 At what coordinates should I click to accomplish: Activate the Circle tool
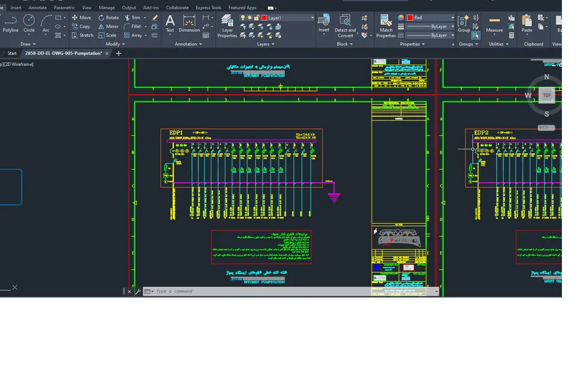pos(29,24)
